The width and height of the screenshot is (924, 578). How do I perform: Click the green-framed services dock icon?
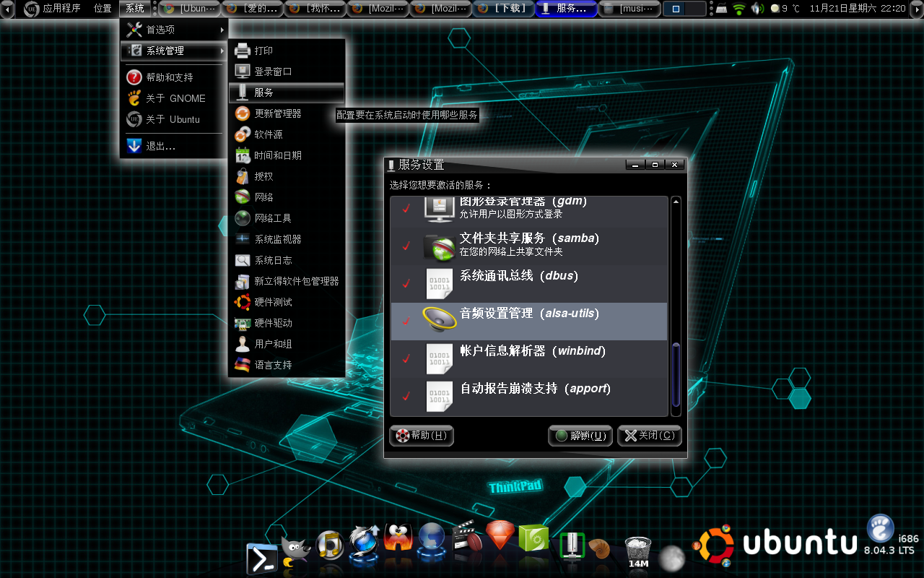[x=572, y=545]
